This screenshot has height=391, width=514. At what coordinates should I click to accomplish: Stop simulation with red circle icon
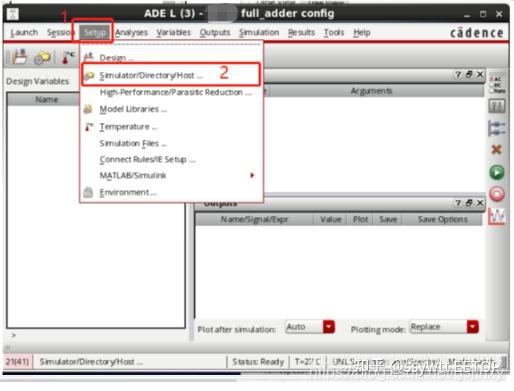point(497,194)
